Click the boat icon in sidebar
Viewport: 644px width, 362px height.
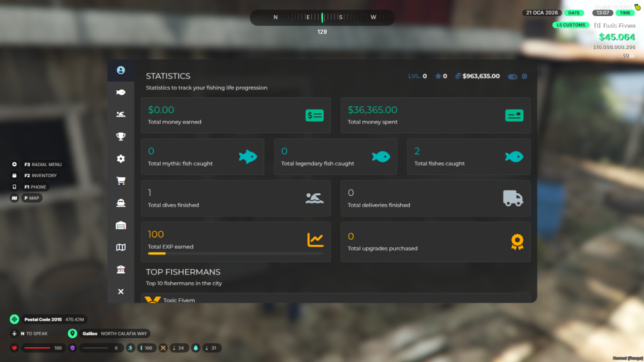pyautogui.click(x=121, y=203)
